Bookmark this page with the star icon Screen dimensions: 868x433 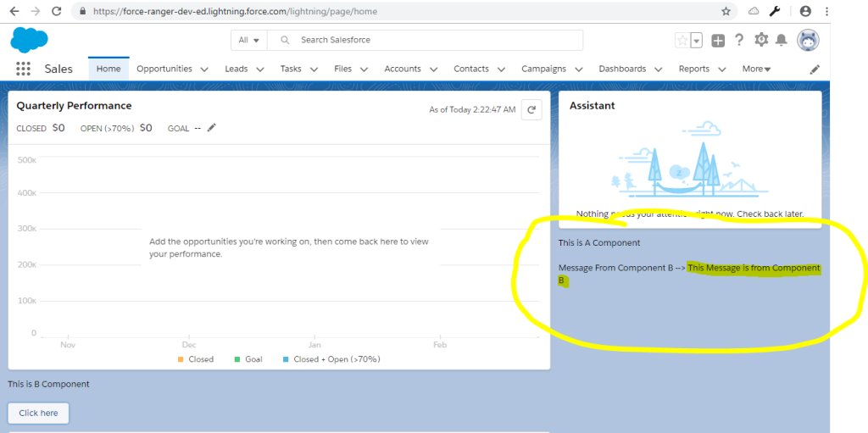click(726, 11)
